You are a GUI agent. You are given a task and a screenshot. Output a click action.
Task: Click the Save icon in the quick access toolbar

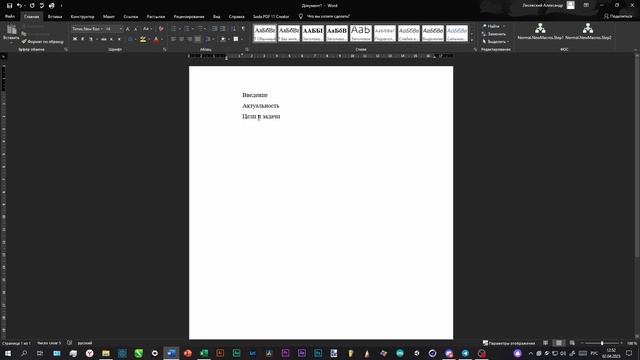(x=9, y=6)
